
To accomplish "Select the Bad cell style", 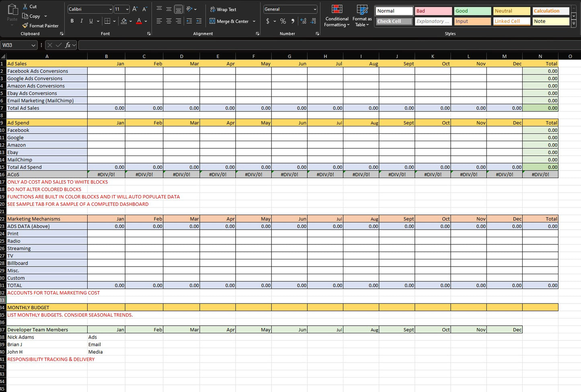I will coord(433,11).
